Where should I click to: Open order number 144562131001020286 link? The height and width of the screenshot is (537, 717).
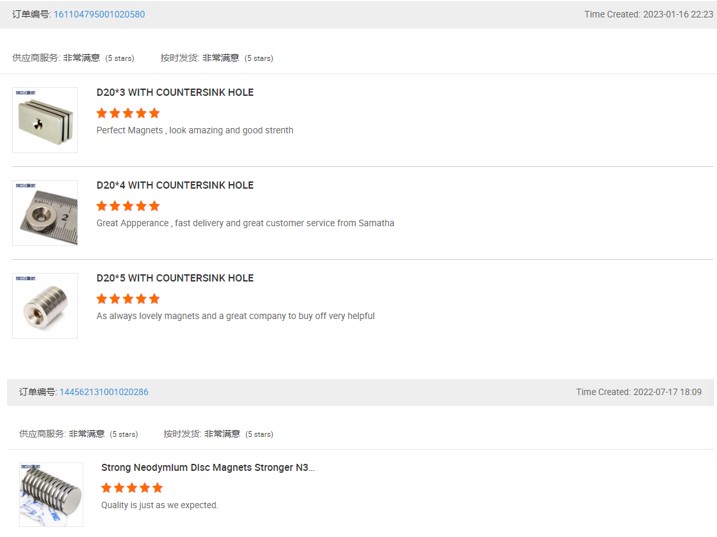[103, 392]
